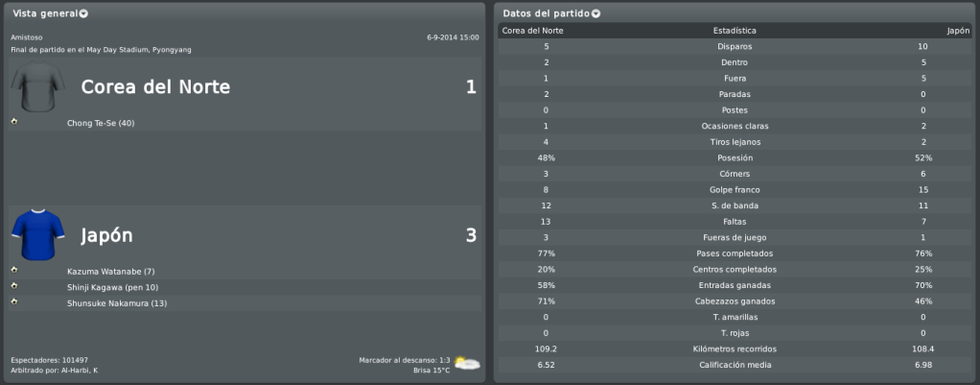Select goalscorer Shinji Kagawa (pen 10)
Viewport: 980px width, 385px height.
coord(112,287)
